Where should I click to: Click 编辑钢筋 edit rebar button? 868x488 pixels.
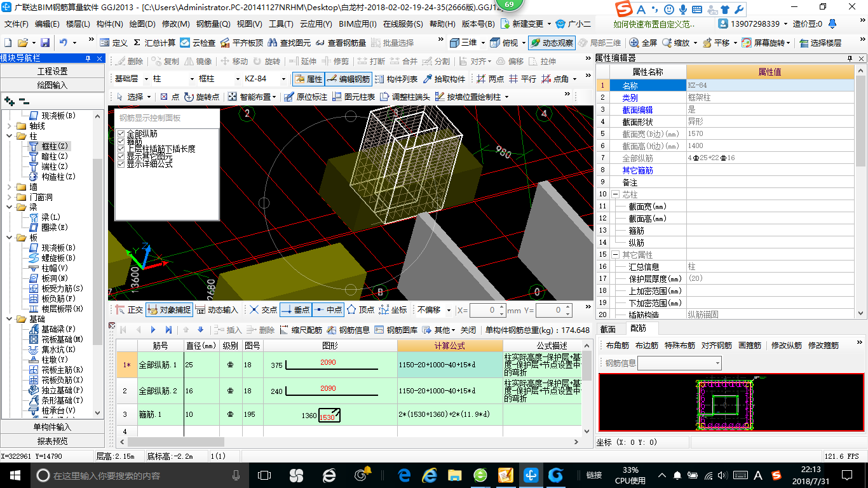coord(348,79)
